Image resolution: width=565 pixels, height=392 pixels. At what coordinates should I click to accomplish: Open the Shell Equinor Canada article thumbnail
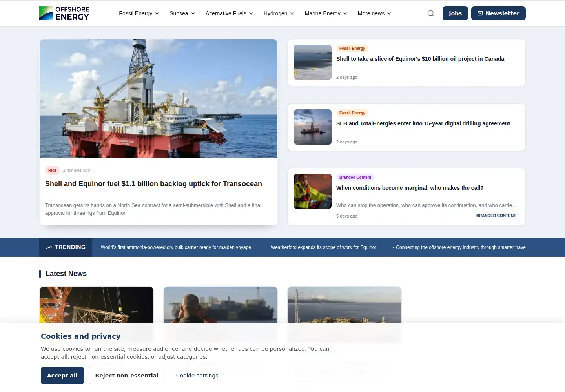313,62
